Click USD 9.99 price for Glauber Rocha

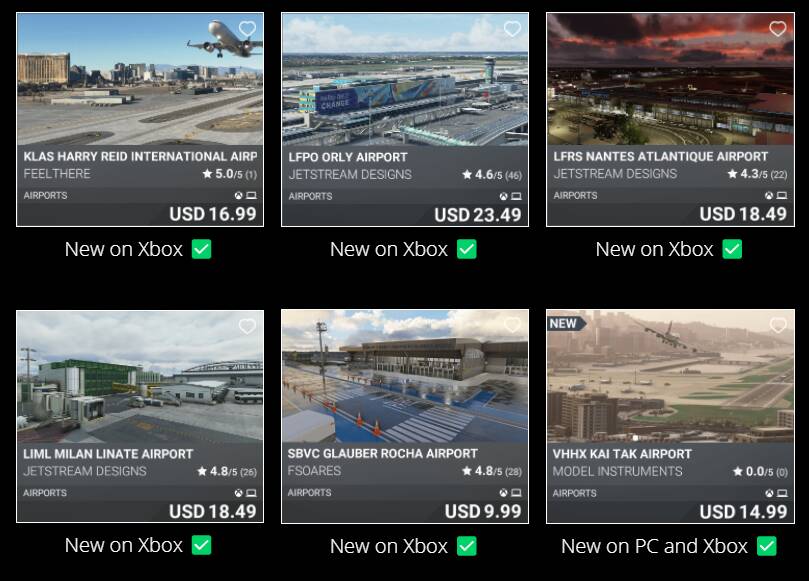[483, 511]
